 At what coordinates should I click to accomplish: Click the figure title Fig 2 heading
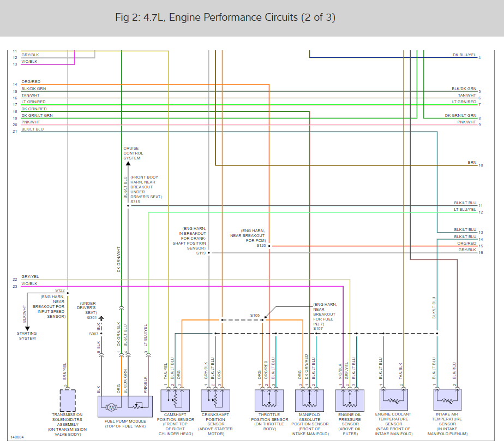coord(225,17)
